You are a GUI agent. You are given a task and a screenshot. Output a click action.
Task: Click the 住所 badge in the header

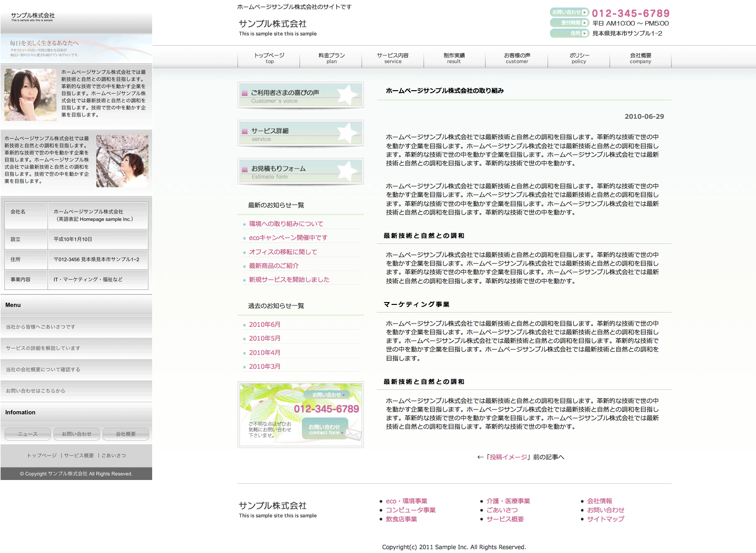pos(569,33)
